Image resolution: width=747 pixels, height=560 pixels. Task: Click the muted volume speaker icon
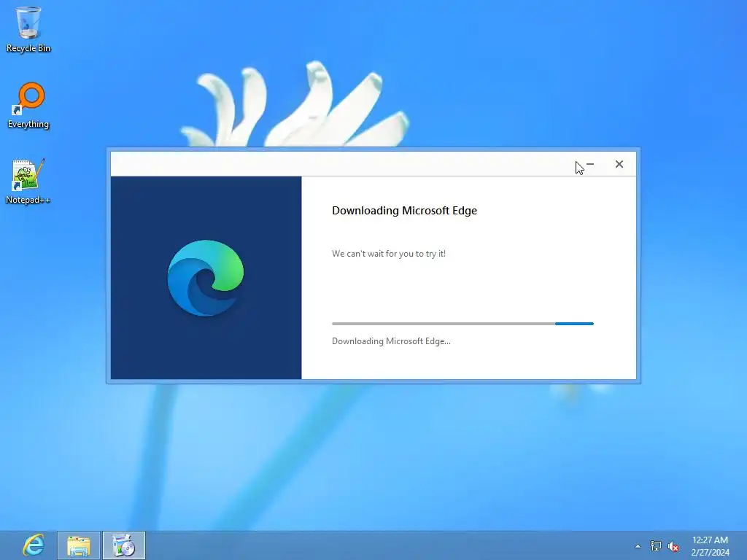[673, 546]
